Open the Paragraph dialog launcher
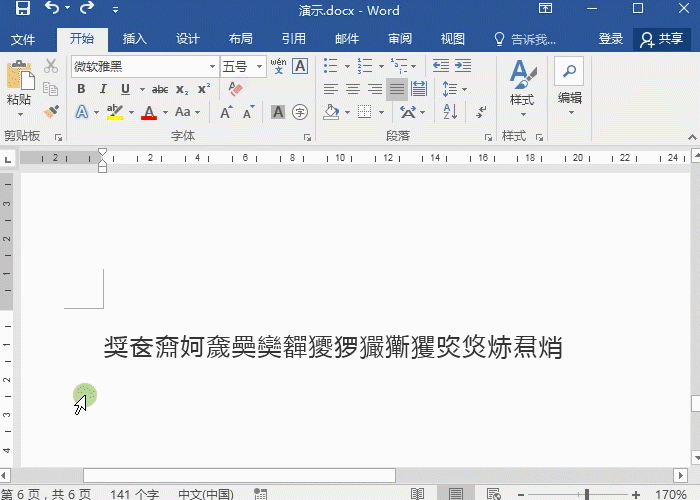 click(x=488, y=138)
